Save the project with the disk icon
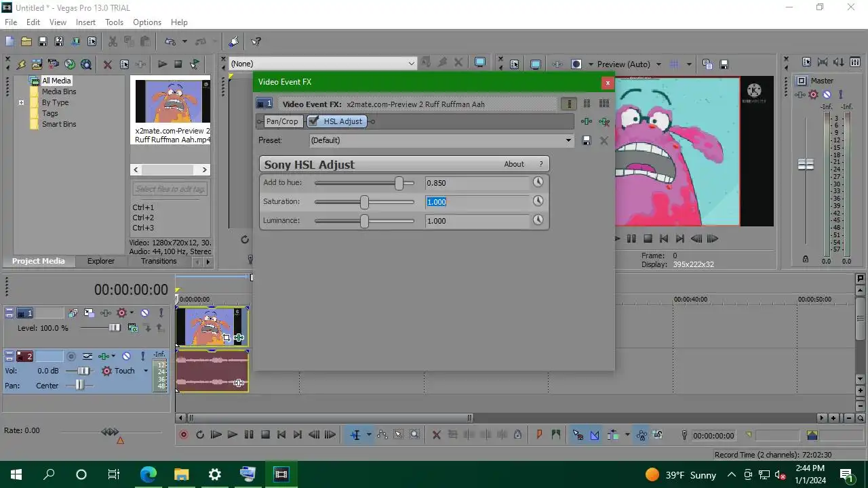This screenshot has height=488, width=868. coord(42,41)
